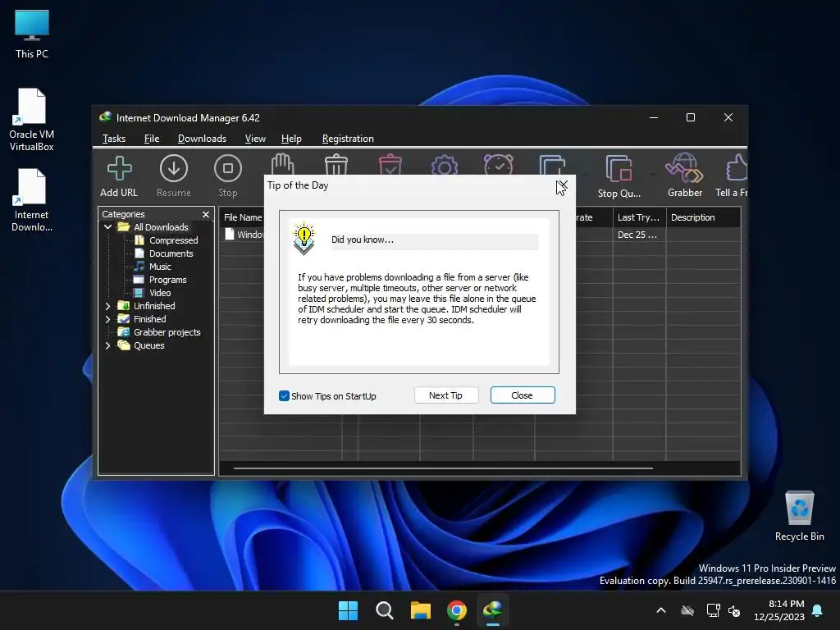Viewport: 840px width, 630px height.
Task: Open the Grabber toolbar icon
Action: click(x=685, y=176)
